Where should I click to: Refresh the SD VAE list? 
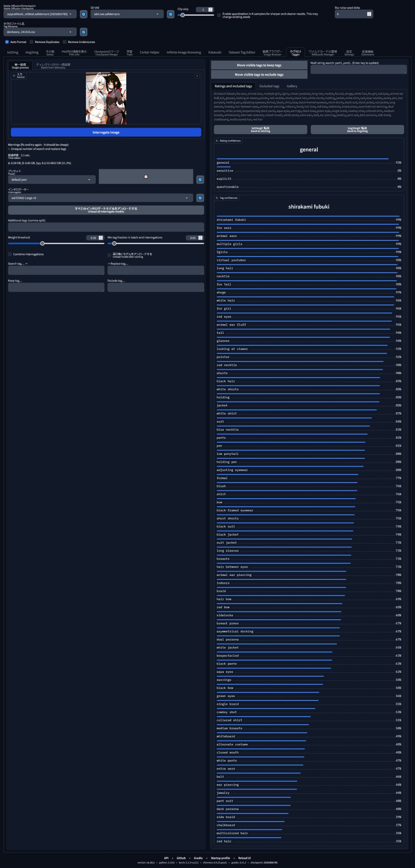(170, 14)
